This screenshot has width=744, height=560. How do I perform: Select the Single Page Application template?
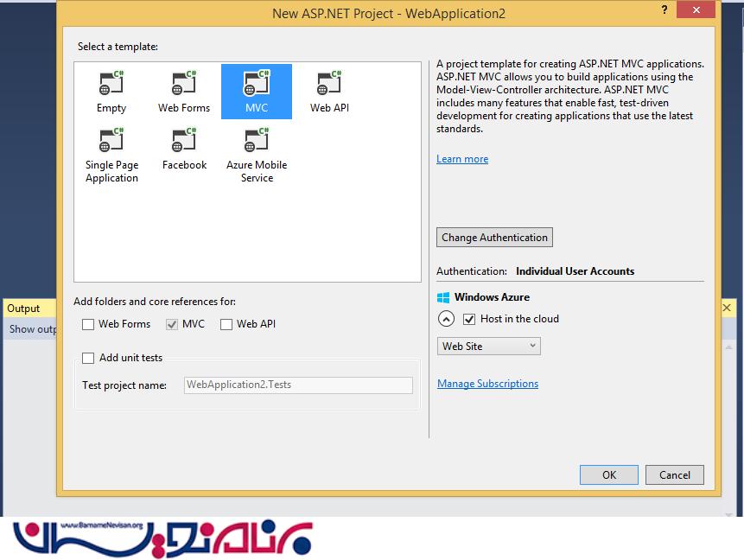coord(111,142)
